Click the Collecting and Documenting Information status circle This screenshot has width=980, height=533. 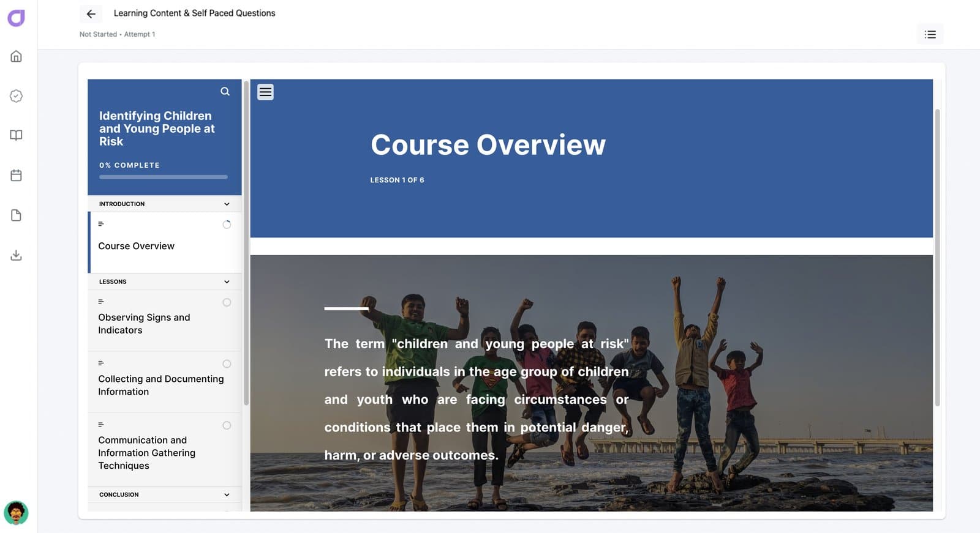pyautogui.click(x=227, y=364)
